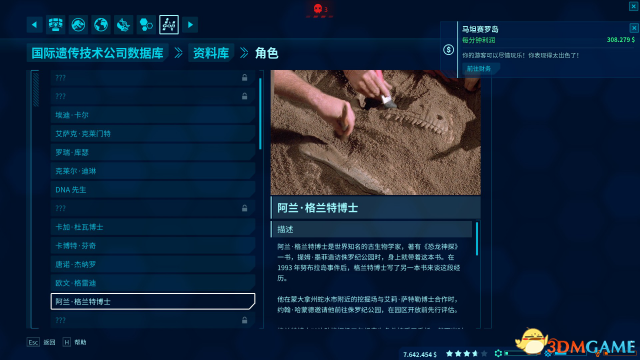Viewport: 640px width, 360px height.
Task: Click the description text scrollbar
Action: coord(477,239)
